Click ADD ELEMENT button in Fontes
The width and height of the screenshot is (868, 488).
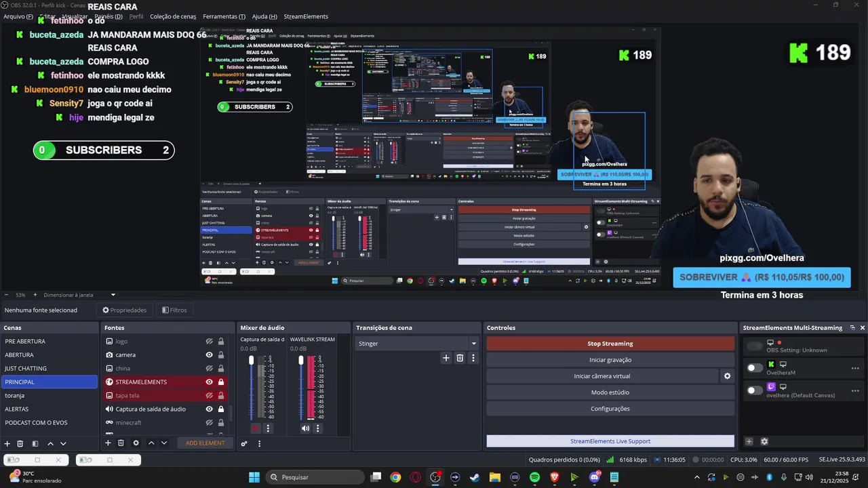205,443
